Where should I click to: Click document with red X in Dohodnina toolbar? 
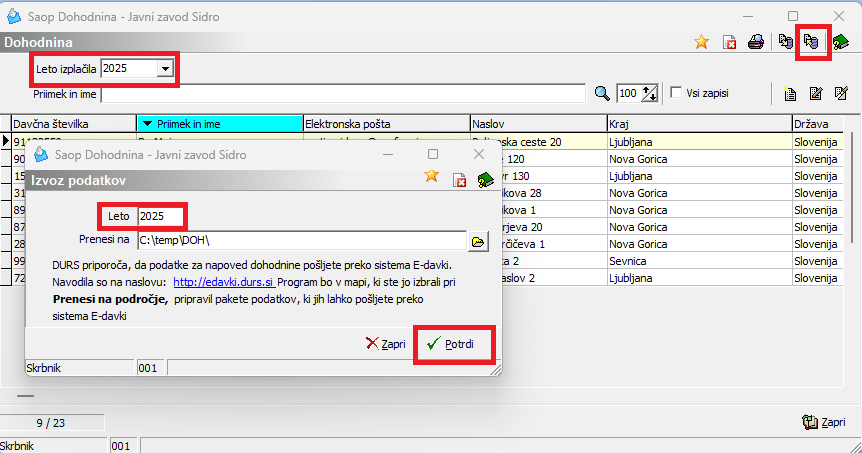point(729,42)
